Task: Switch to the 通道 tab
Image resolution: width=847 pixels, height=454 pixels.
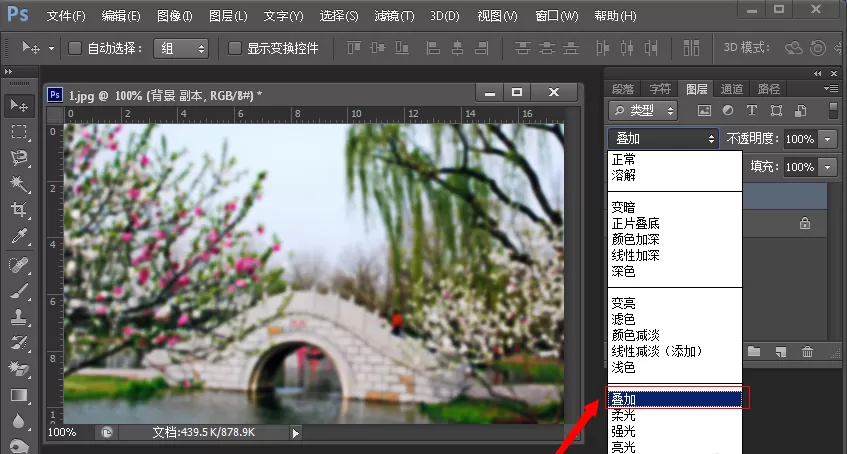Action: pyautogui.click(x=731, y=89)
